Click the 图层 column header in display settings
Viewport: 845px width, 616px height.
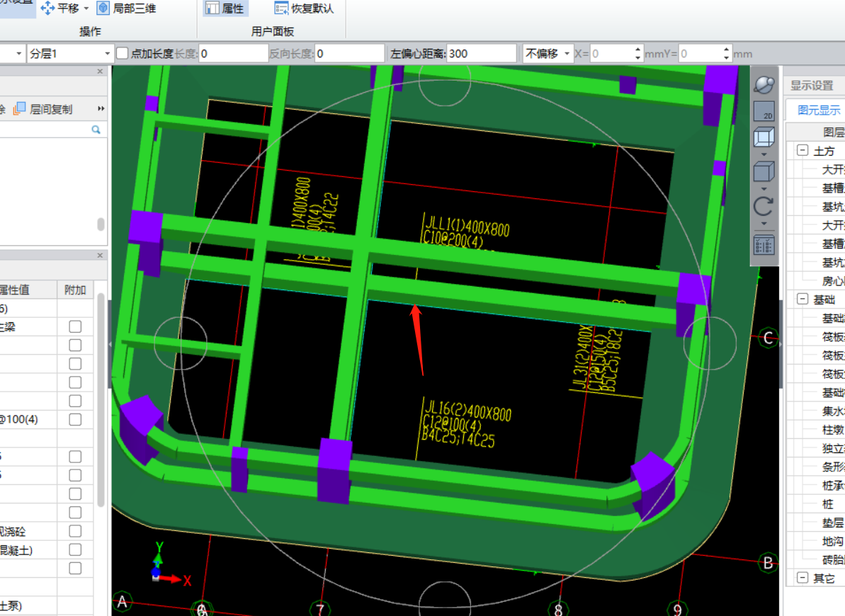[x=833, y=132]
